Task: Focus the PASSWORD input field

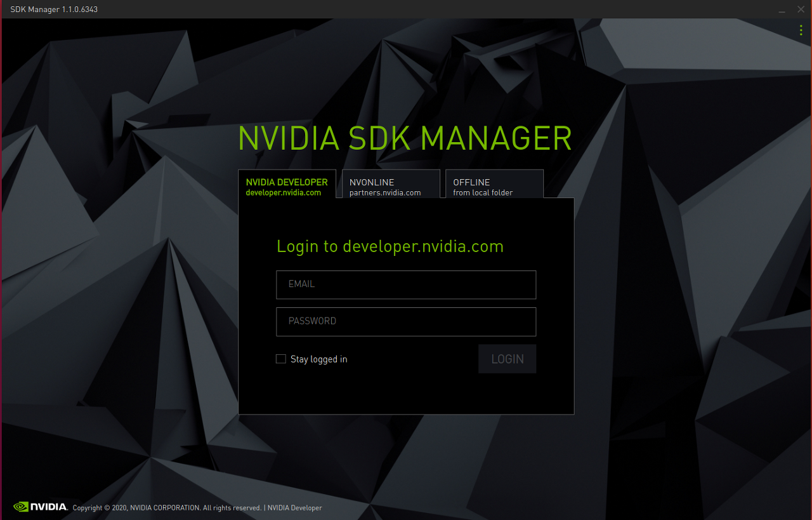Action: 406,321
